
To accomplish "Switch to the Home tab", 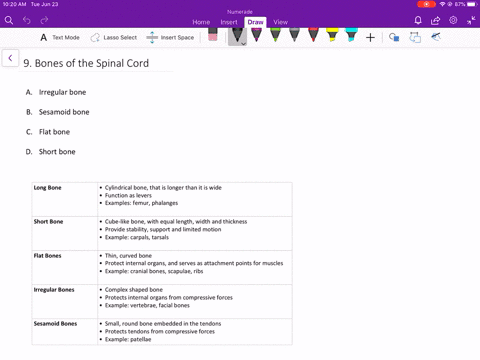I will point(201,22).
